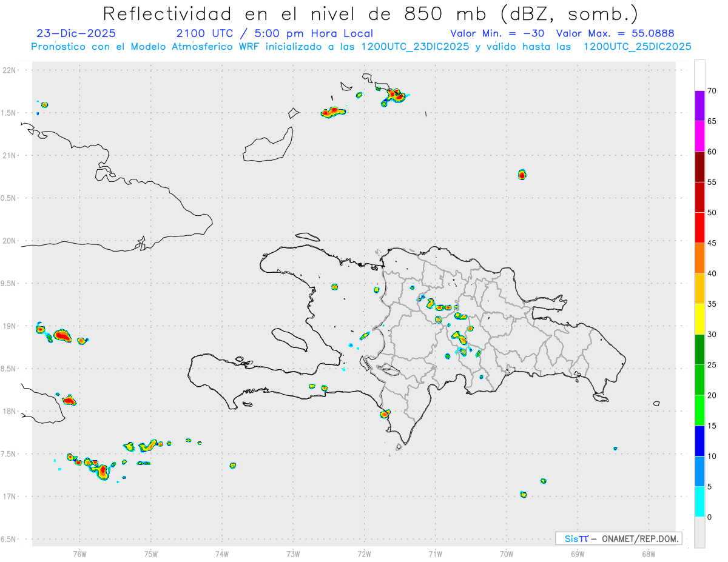Select the magenta 60–65 dBZ colorbar segment
Viewport: 728px width, 562px height.
(699, 136)
